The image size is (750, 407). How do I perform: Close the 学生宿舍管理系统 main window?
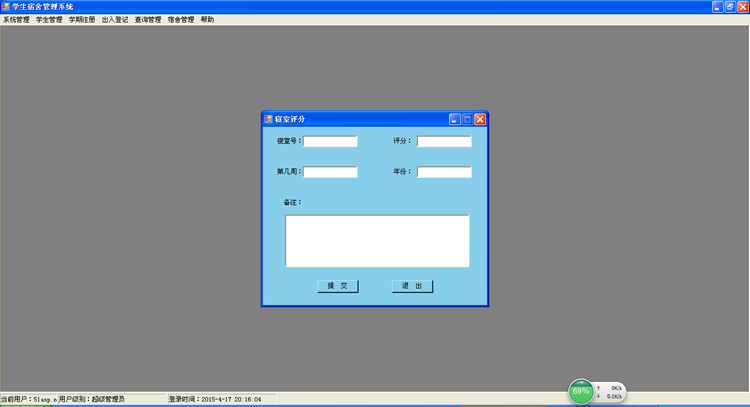point(743,7)
